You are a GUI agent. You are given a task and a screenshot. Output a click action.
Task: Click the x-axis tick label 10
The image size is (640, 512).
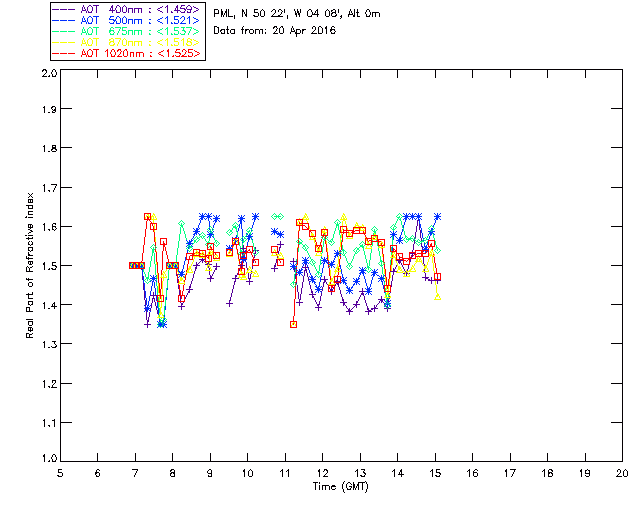[x=247, y=473]
